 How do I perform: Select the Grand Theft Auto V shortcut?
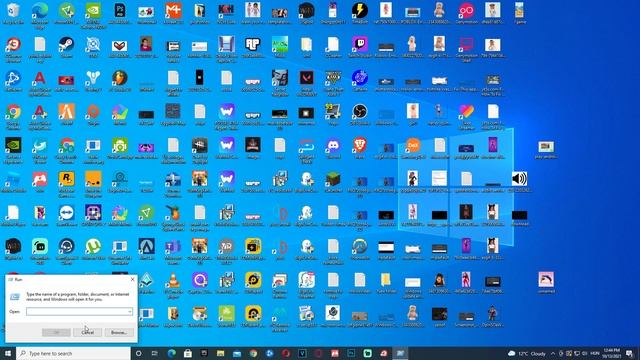(333, 78)
